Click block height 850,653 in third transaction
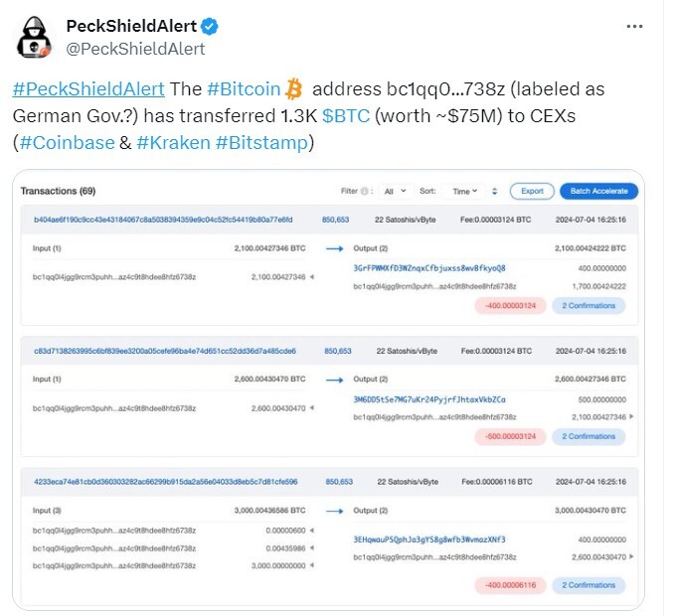This screenshot has width=676, height=616. (x=339, y=482)
